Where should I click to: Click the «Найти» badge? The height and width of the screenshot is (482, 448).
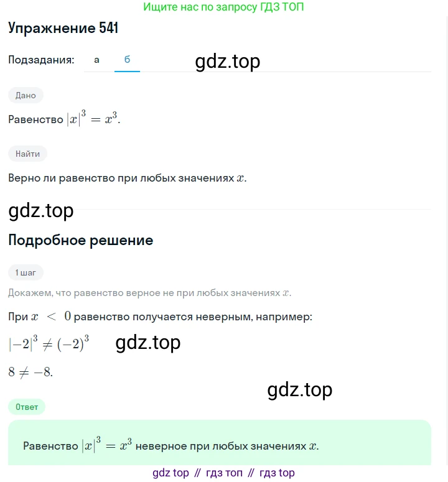pos(27,154)
